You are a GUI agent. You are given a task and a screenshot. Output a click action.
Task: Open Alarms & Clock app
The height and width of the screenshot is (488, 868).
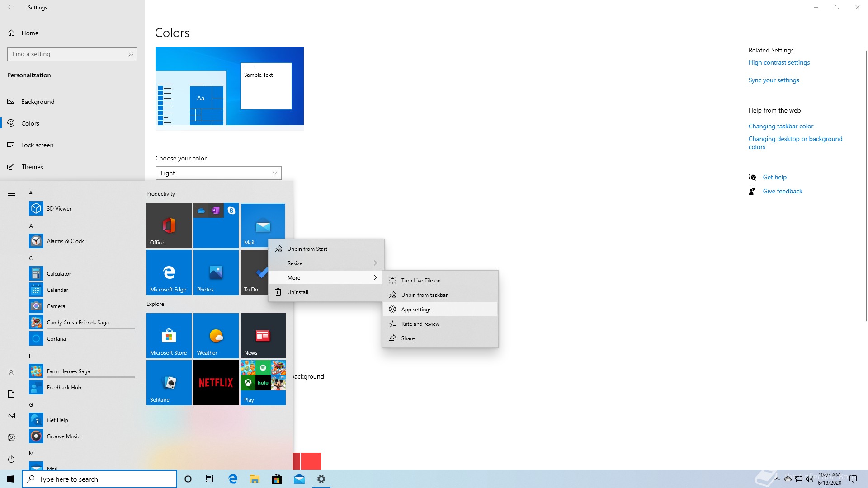point(65,241)
